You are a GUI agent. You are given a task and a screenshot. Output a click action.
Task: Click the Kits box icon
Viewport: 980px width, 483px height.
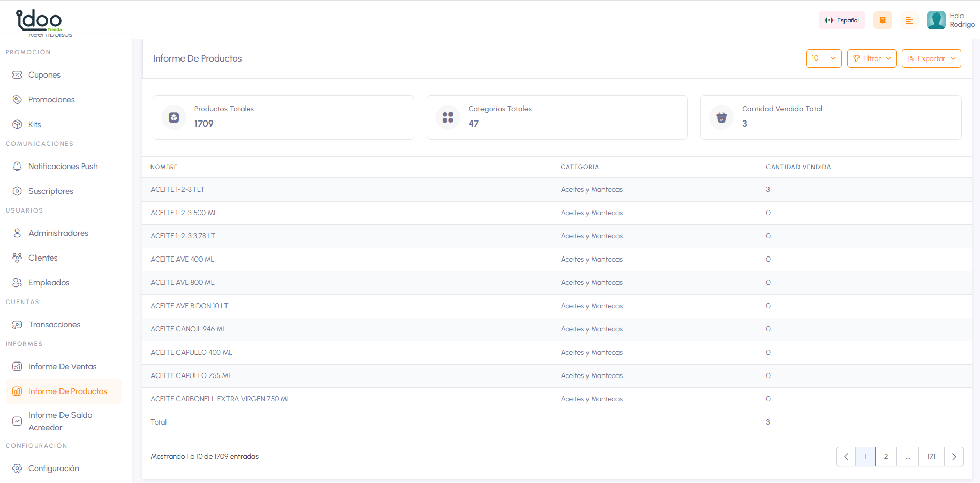(x=17, y=125)
